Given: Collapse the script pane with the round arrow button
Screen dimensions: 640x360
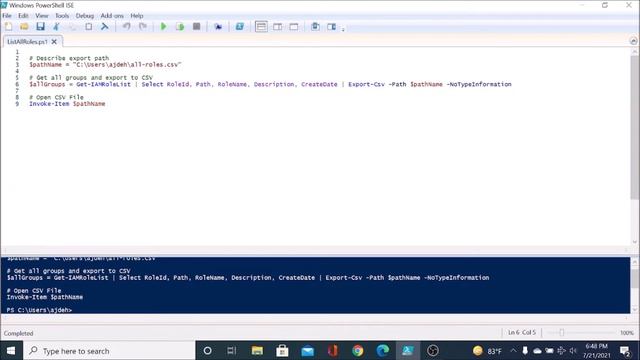Looking at the screenshot, I should (633, 41).
